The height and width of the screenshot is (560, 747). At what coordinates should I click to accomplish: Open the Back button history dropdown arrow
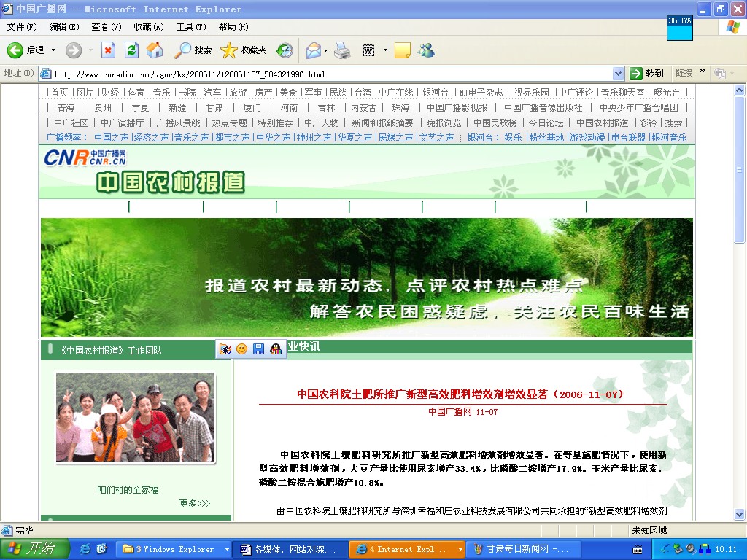53,50
